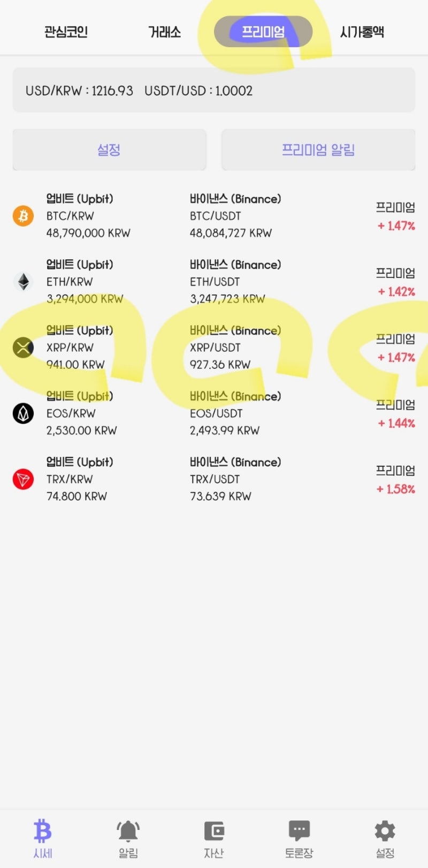Switch to the 거래소 tab
Viewport: 428px width, 868px height.
tap(164, 32)
